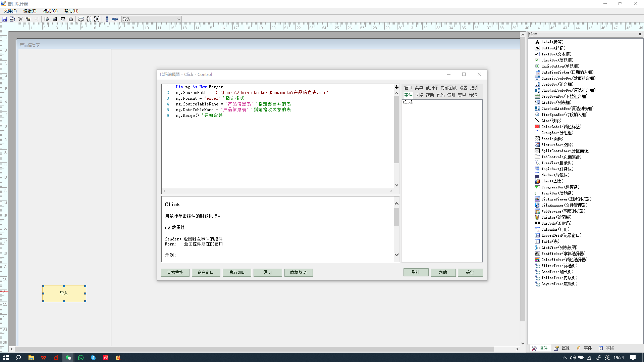Open the 帮助(H) menu
Image resolution: width=644 pixels, height=362 pixels.
click(x=71, y=11)
